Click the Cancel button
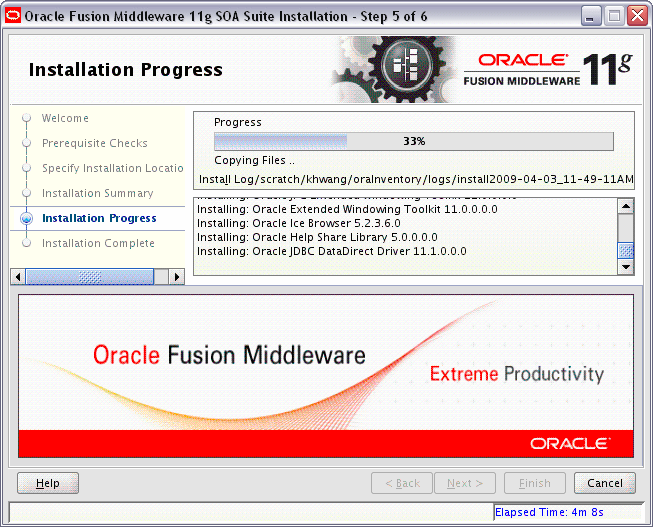The height and width of the screenshot is (527, 653). point(605,483)
